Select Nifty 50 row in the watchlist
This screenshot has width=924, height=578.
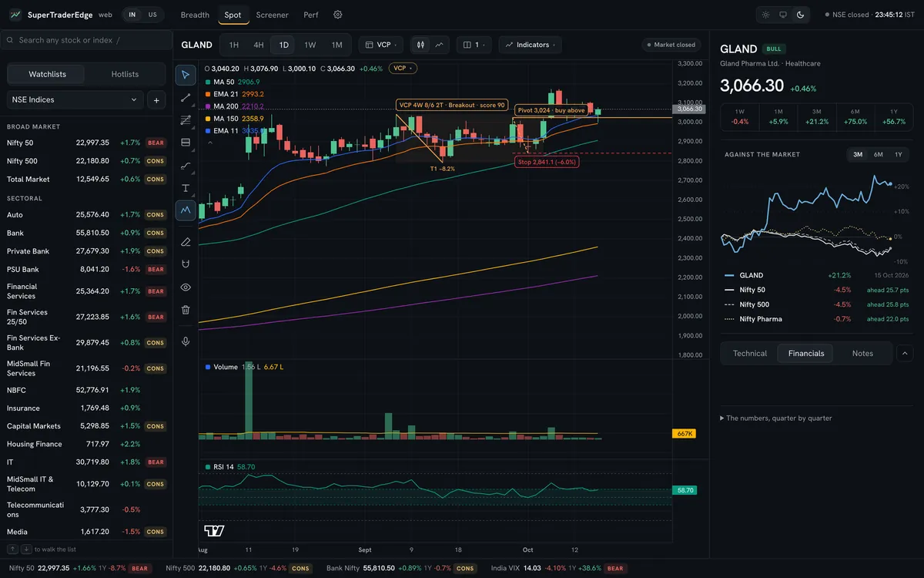(86, 143)
